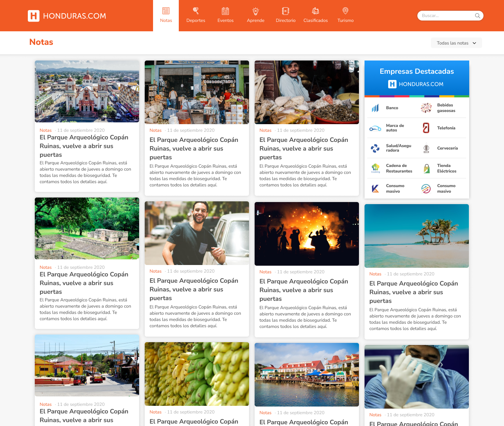Click the Deportes navigation icon

[x=196, y=11]
